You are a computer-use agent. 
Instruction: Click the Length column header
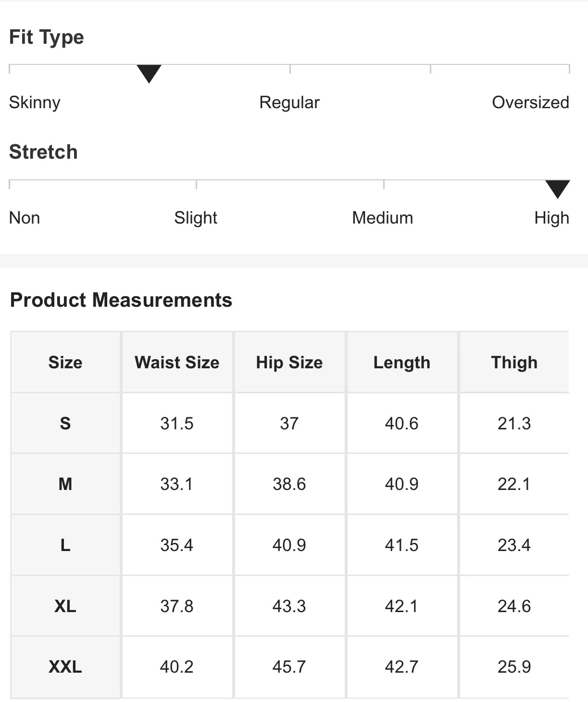click(x=402, y=363)
